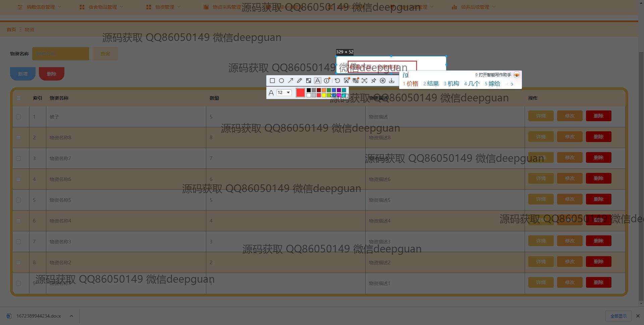Click 删除 for the 物资名称2 row
The height and width of the screenshot is (325, 644).
pyautogui.click(x=599, y=262)
